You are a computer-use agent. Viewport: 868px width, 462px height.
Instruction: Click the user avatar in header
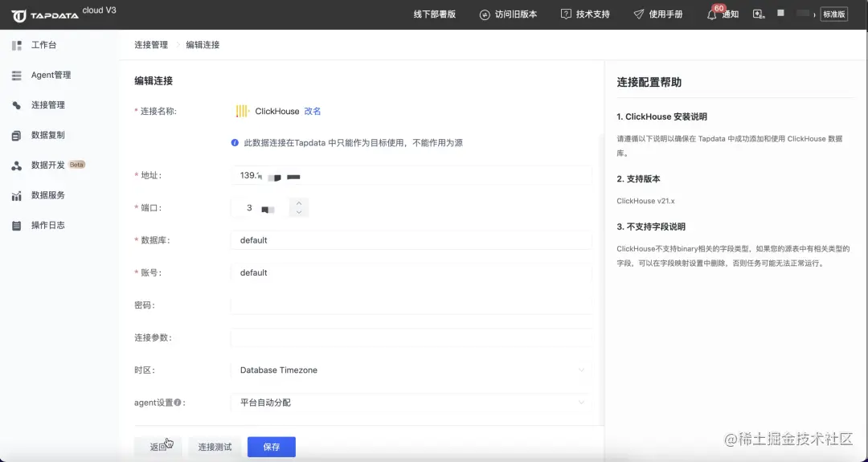pyautogui.click(x=780, y=13)
